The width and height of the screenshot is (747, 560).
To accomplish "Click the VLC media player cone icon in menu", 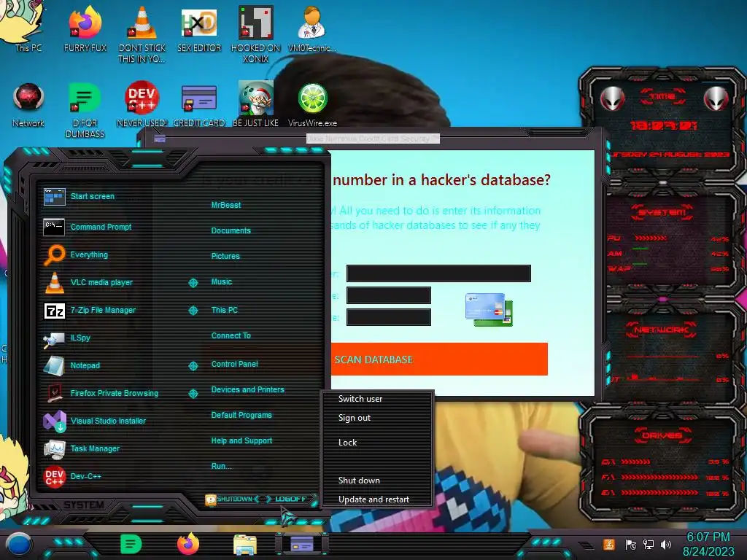I will pos(54,282).
